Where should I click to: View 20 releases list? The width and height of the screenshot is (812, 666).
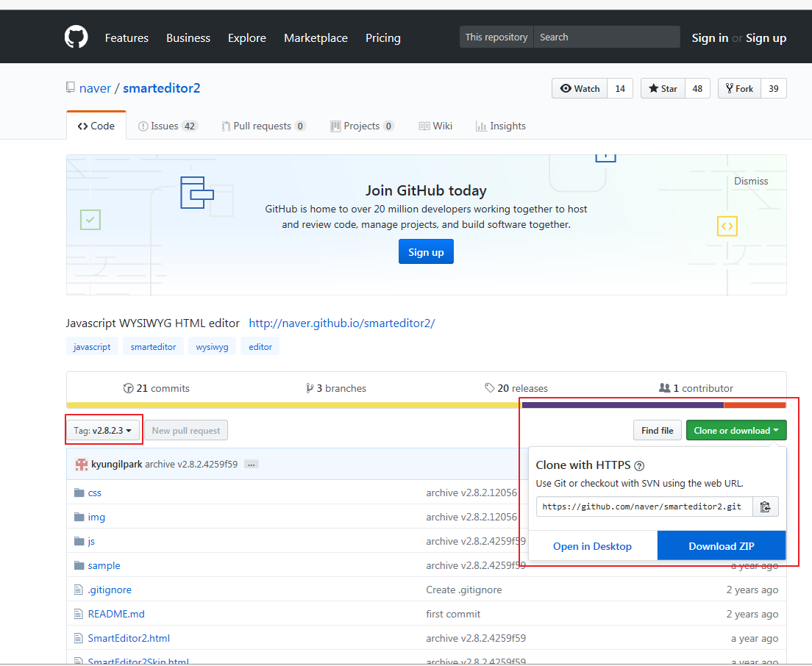pos(516,388)
